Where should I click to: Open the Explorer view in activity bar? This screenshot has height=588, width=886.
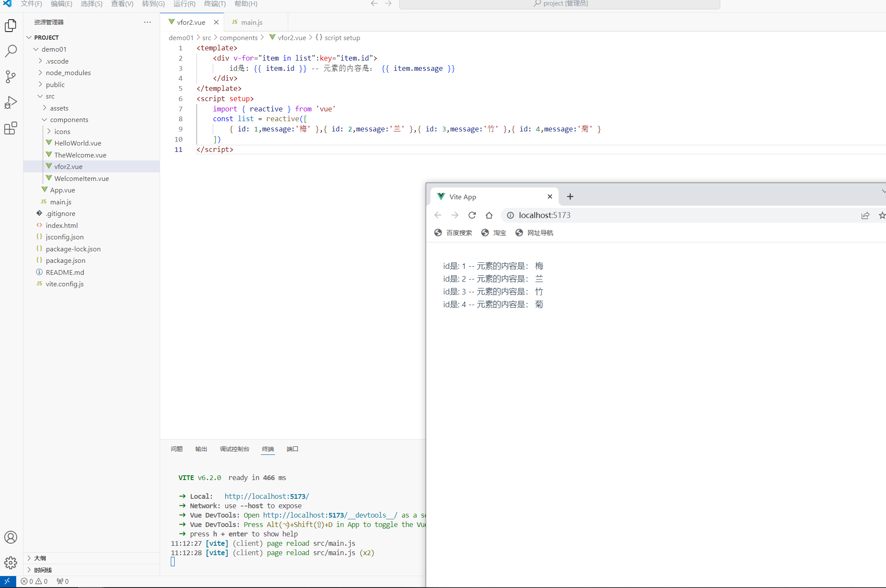(11, 26)
